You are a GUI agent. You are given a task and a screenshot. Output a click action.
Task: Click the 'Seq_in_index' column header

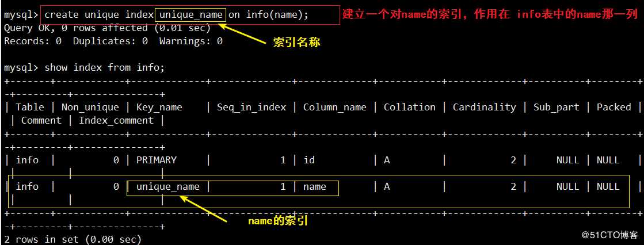pyautogui.click(x=251, y=108)
